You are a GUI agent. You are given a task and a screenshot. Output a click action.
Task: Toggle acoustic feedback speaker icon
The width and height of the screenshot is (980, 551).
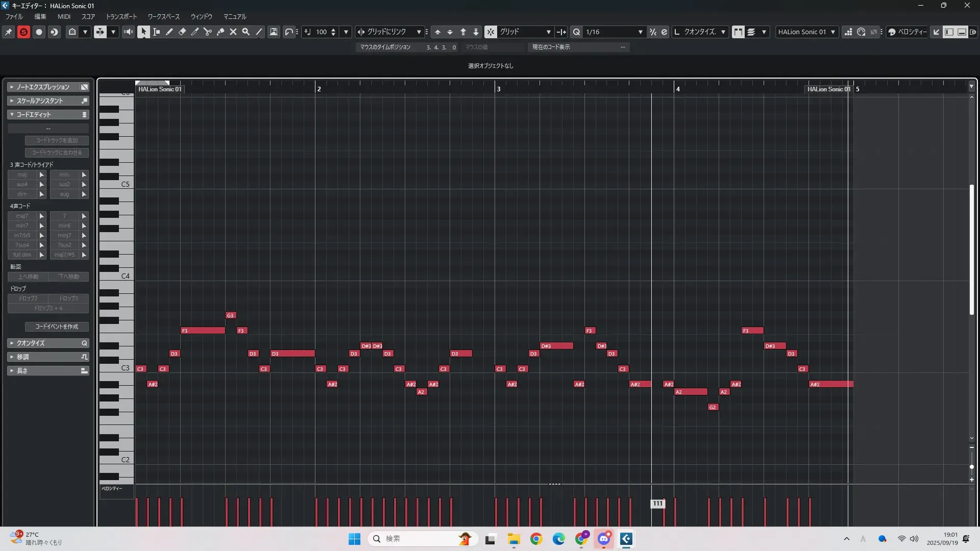point(128,32)
